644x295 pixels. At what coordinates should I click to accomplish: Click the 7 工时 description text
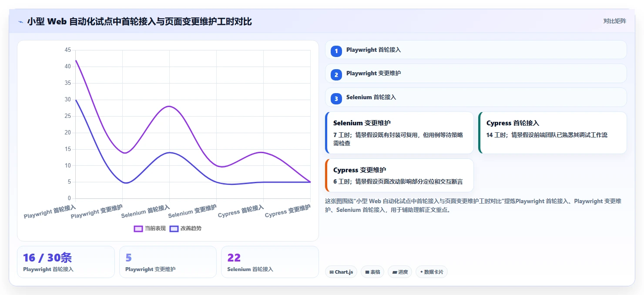(x=398, y=139)
